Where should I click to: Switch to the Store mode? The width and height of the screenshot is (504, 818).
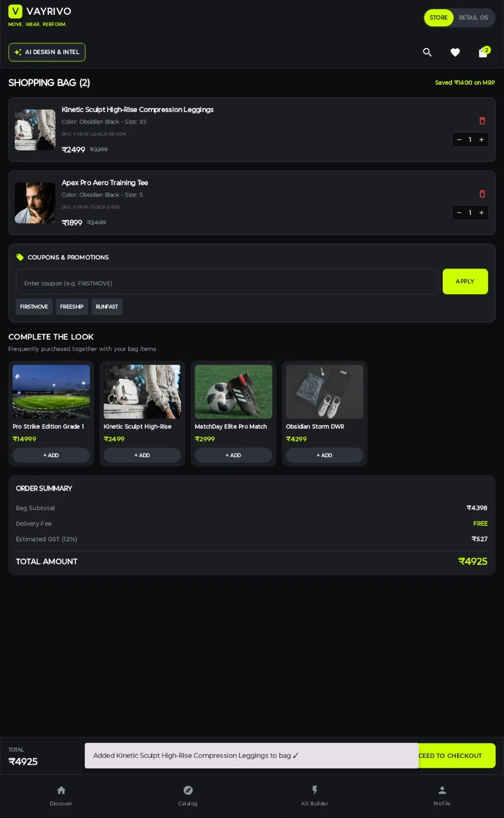click(438, 17)
